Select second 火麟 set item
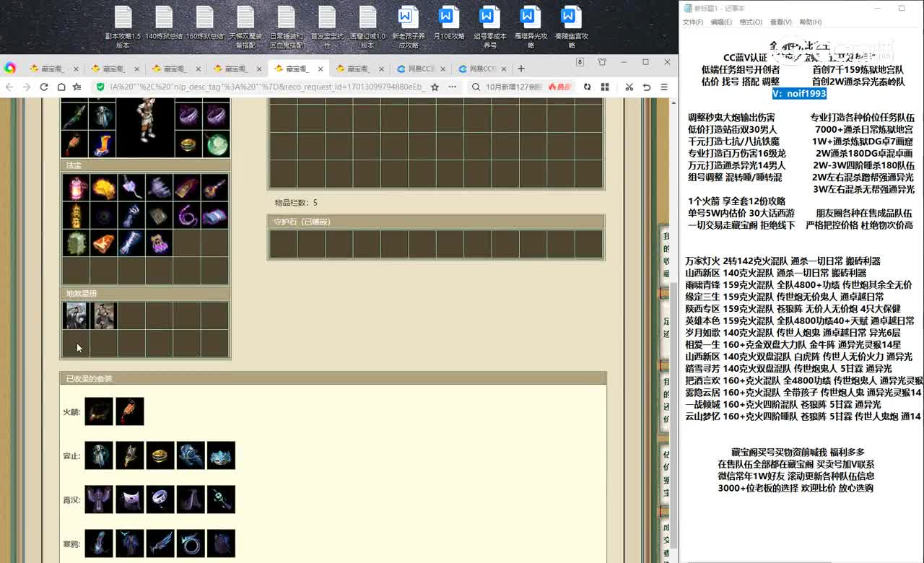The height and width of the screenshot is (563, 924). coord(130,411)
